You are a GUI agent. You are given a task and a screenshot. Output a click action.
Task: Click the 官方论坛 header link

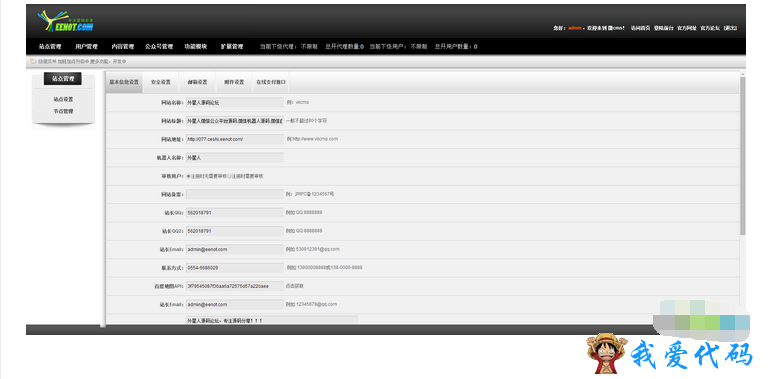(x=710, y=28)
